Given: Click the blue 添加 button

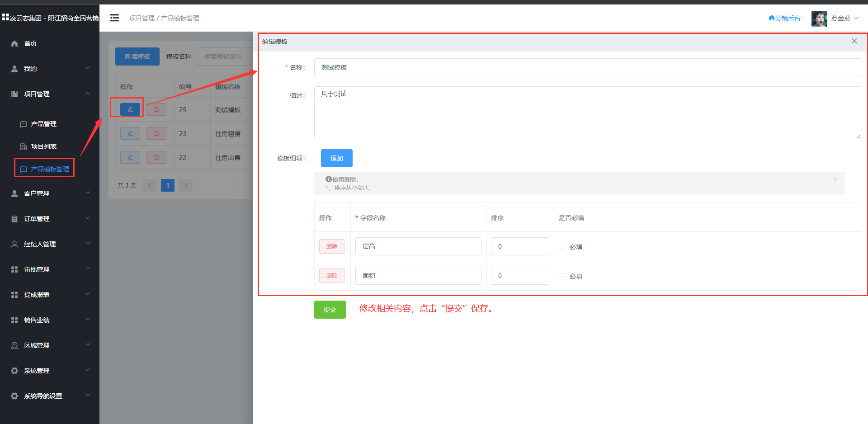Looking at the screenshot, I should [x=337, y=158].
